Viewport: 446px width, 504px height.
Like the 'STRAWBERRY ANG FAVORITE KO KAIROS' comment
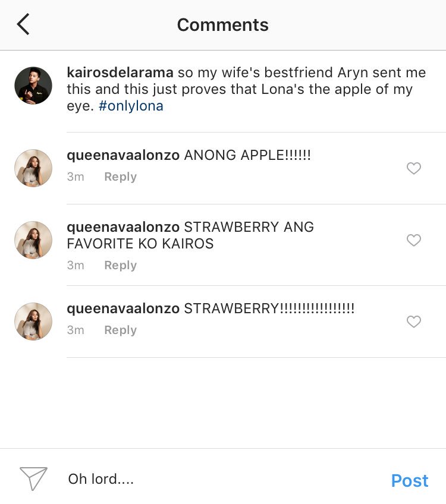pyautogui.click(x=413, y=240)
